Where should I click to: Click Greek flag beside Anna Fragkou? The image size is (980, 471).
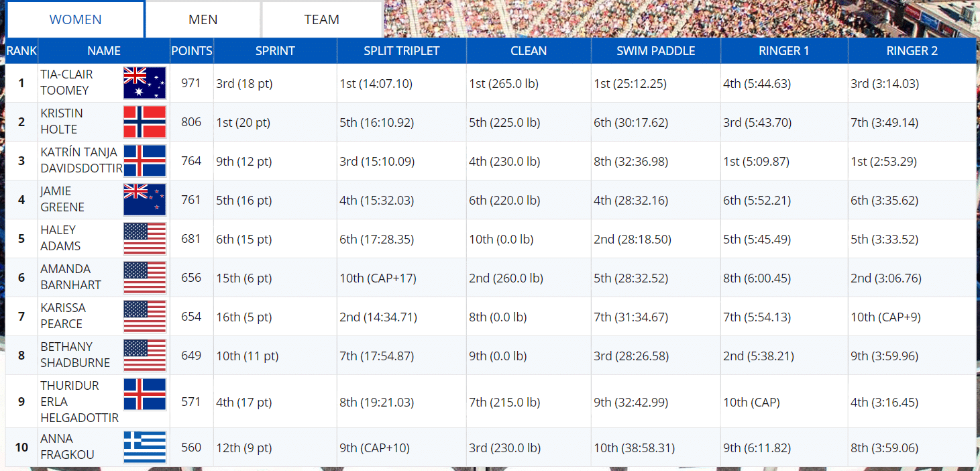pos(144,448)
